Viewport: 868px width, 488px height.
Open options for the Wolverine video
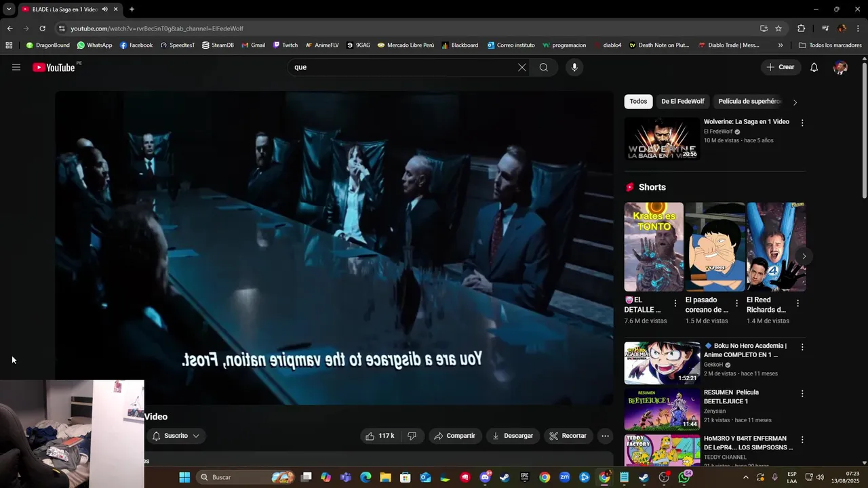coord(802,123)
